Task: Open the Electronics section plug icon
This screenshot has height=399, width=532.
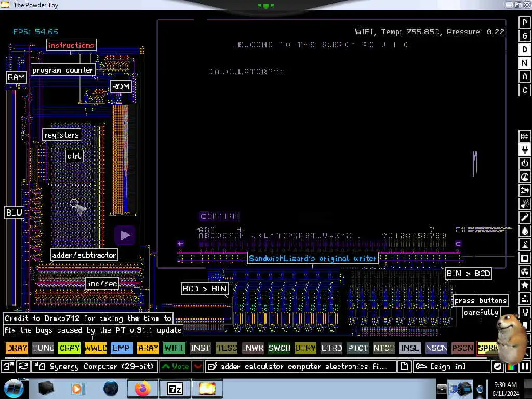Action: pos(525,150)
